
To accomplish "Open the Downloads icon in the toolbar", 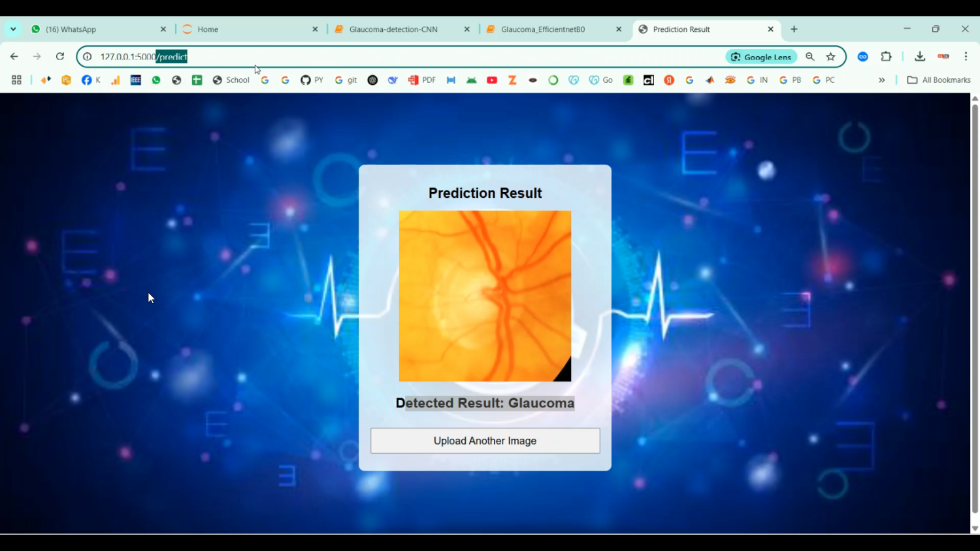I will click(920, 57).
